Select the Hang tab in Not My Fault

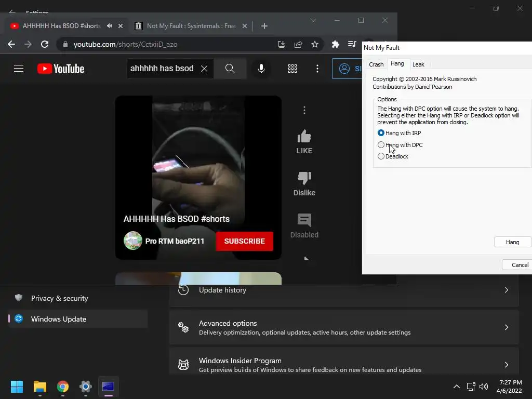coord(397,64)
